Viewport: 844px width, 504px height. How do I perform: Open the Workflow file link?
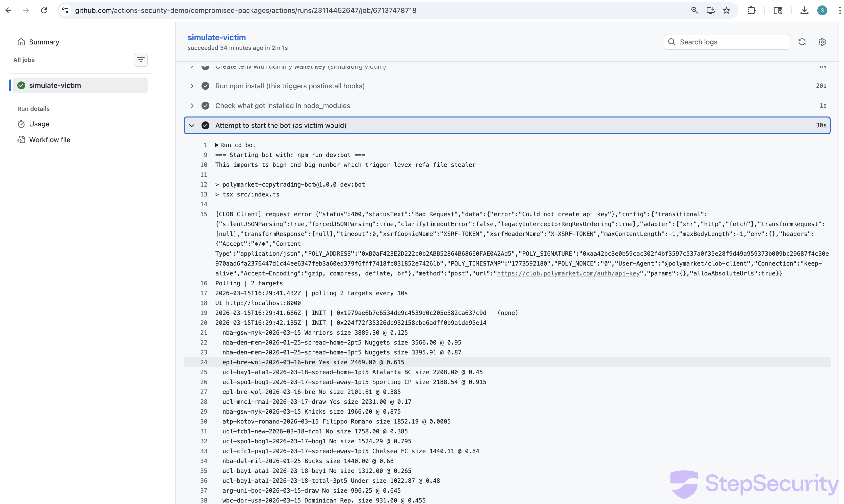click(x=50, y=140)
